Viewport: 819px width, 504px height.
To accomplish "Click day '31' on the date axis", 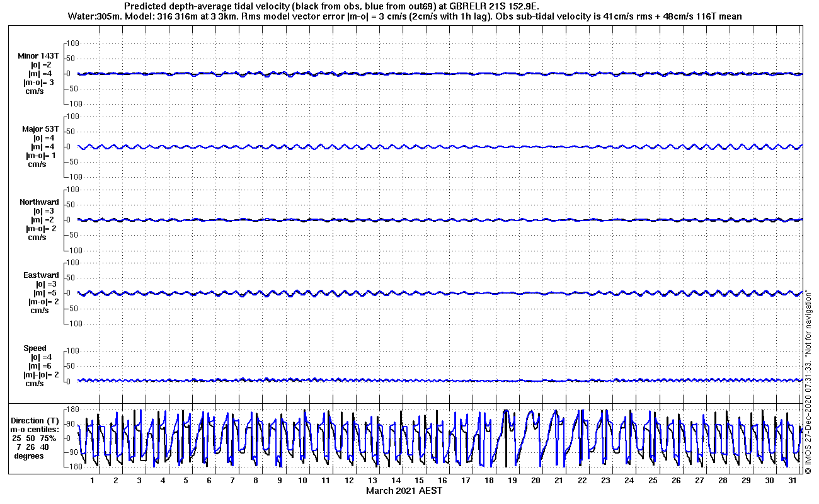I will click(792, 481).
